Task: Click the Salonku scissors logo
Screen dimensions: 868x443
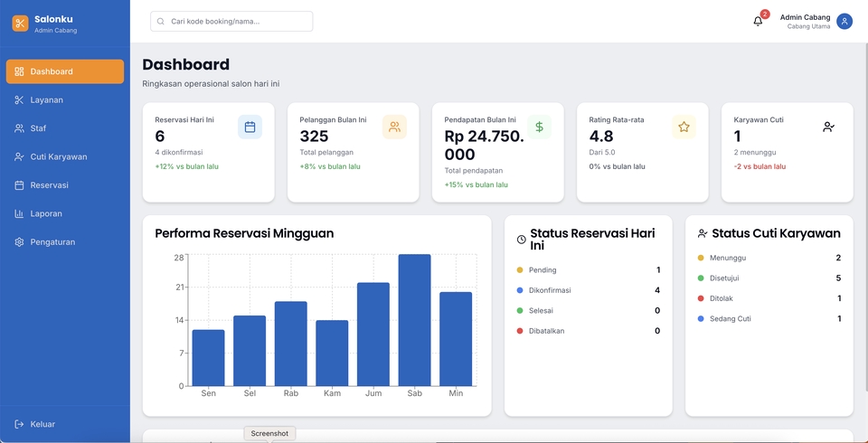Action: 20,24
